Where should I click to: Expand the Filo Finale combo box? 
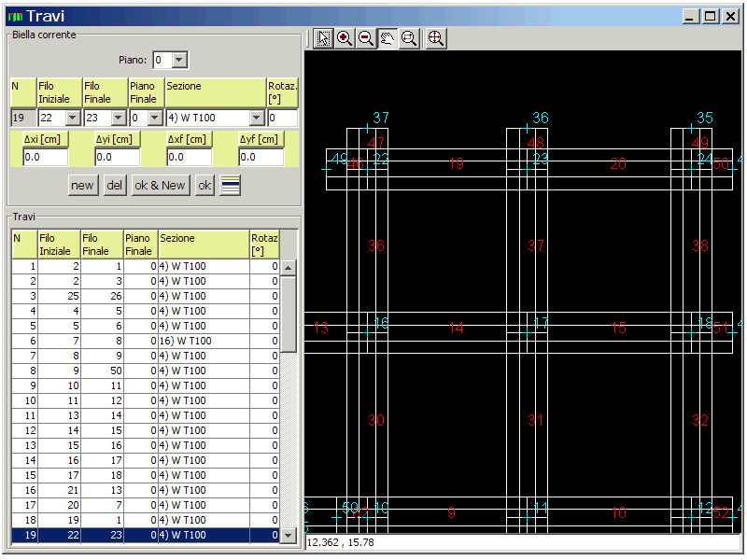pos(118,119)
